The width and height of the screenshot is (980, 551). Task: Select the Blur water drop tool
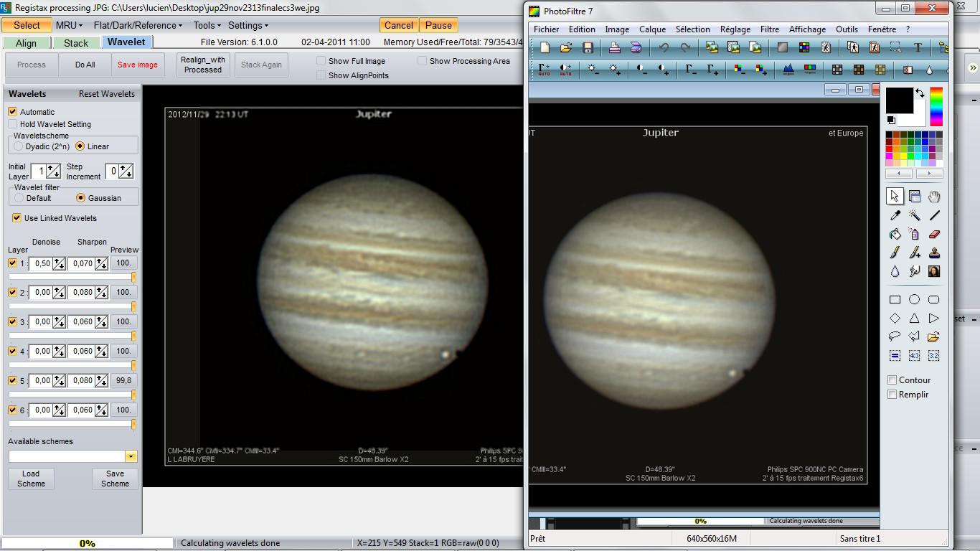tap(895, 271)
